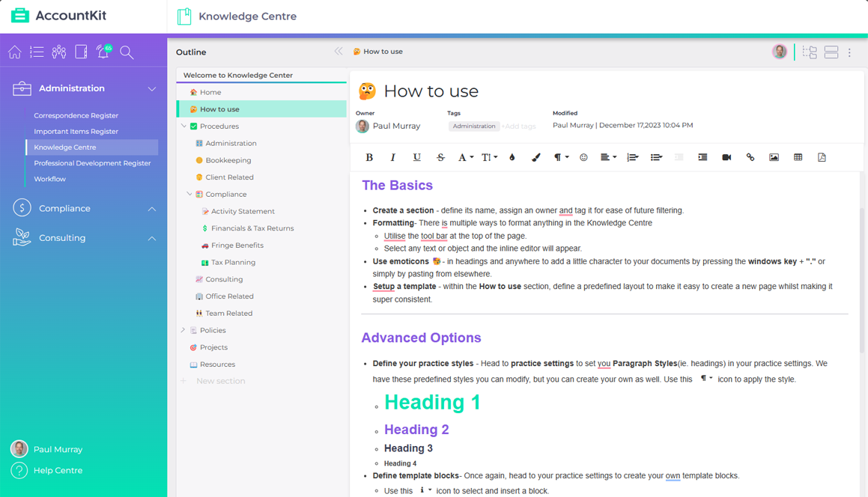Insert an unordered bullet list
The width and height of the screenshot is (868, 497).
pos(656,157)
